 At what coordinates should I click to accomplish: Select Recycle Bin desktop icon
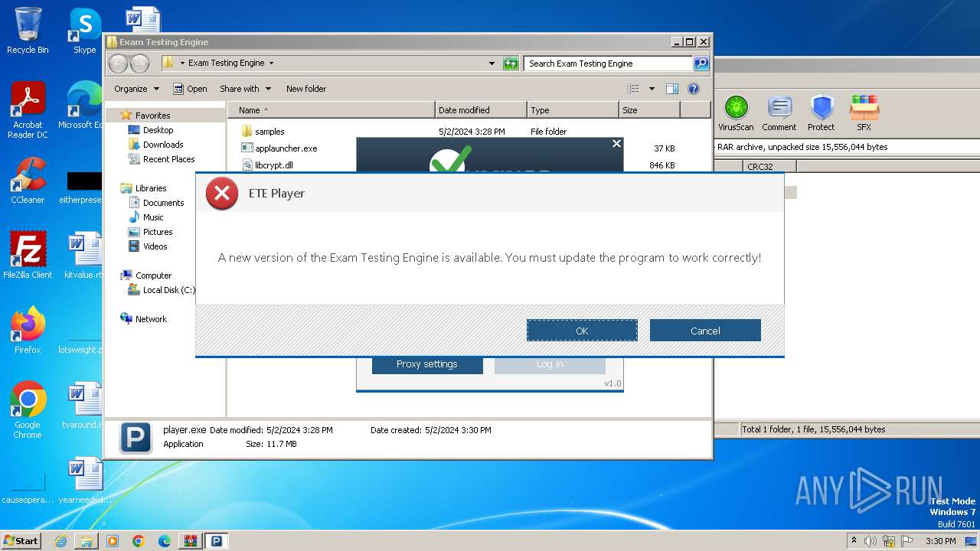28,31
